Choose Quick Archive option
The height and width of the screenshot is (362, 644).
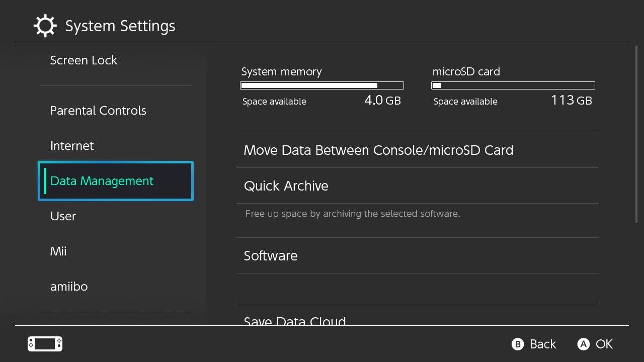click(417, 186)
